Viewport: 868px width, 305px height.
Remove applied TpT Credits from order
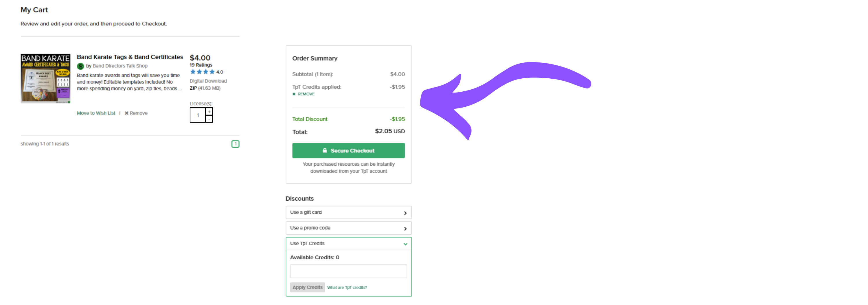tap(303, 94)
